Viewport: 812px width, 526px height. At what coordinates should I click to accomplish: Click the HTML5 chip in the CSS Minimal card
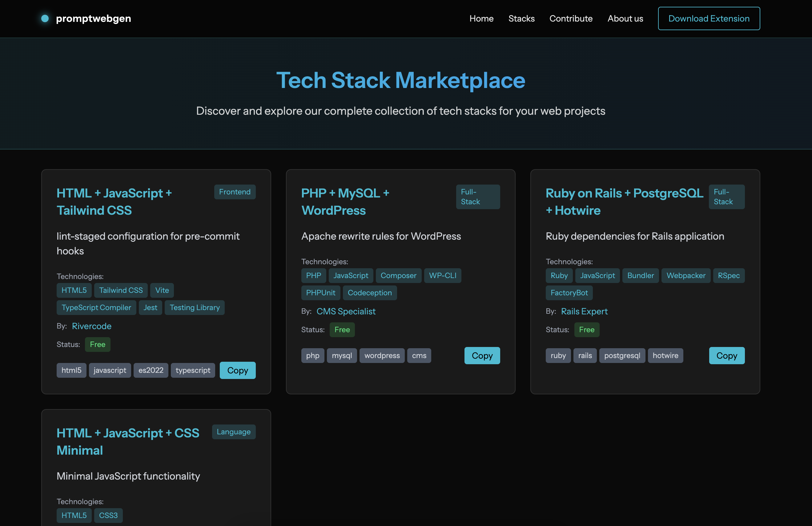(74, 515)
